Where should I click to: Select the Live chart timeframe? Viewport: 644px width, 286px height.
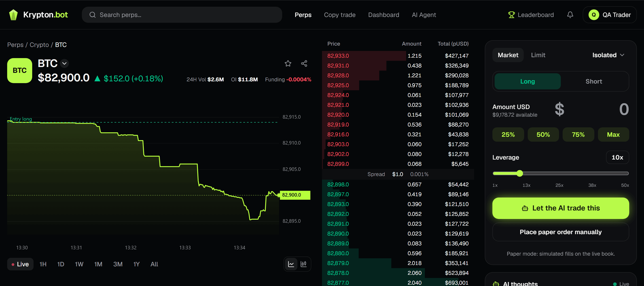point(20,264)
